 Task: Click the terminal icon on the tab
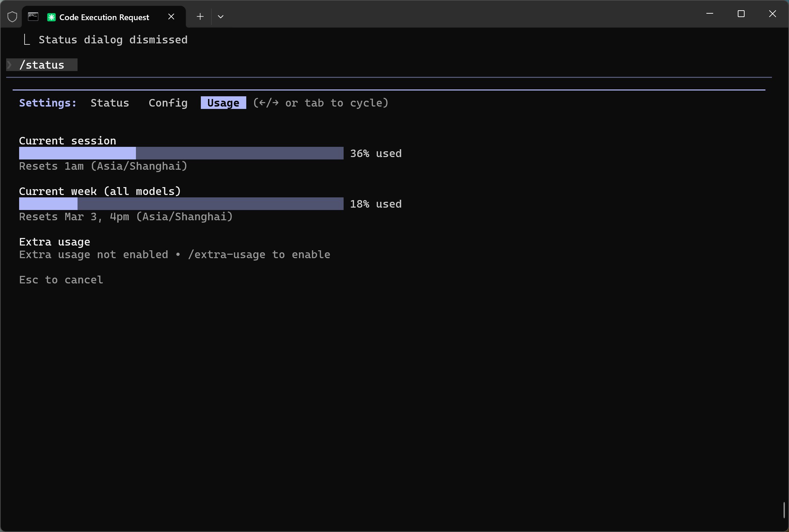click(33, 17)
